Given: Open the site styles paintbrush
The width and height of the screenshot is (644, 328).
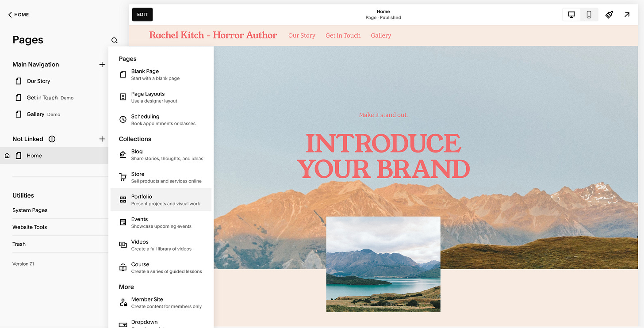Looking at the screenshot, I should (609, 15).
